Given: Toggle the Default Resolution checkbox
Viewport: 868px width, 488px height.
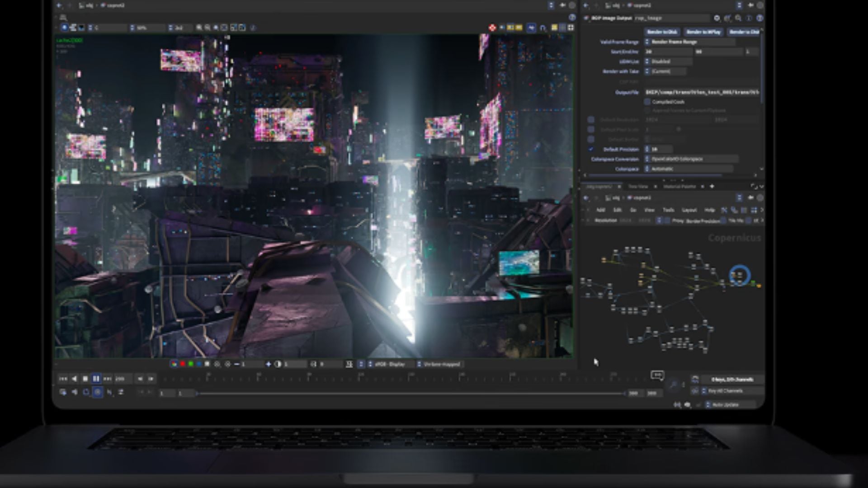Looking at the screenshot, I should click(591, 120).
